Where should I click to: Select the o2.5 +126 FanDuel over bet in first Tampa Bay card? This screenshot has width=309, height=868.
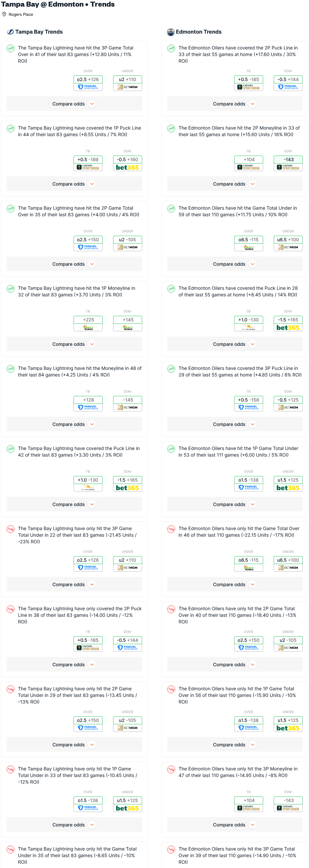click(x=88, y=83)
